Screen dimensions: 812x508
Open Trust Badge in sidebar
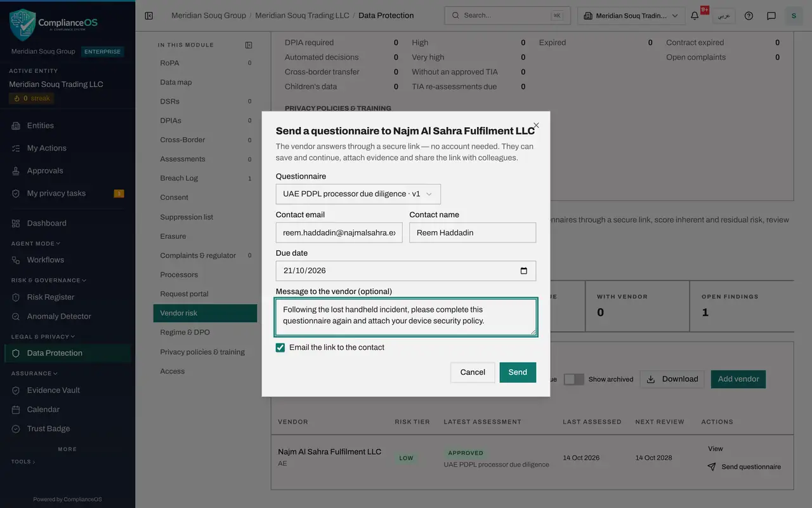pos(68,429)
